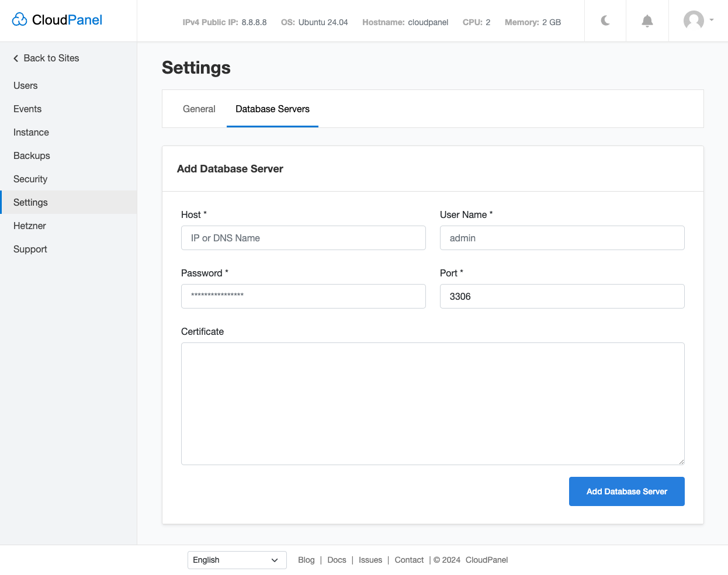
Task: Select the Database Servers tab
Action: [272, 109]
